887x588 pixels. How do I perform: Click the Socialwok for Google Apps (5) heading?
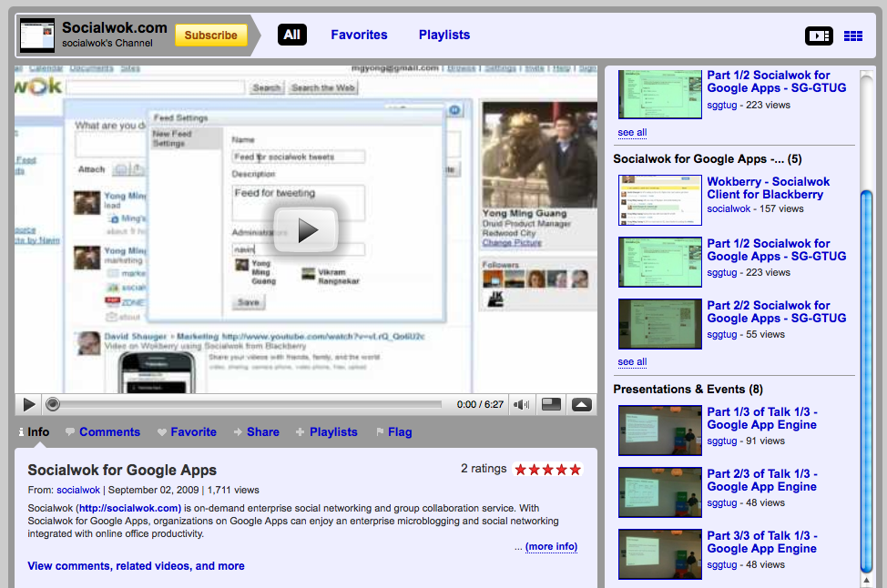[x=707, y=159]
